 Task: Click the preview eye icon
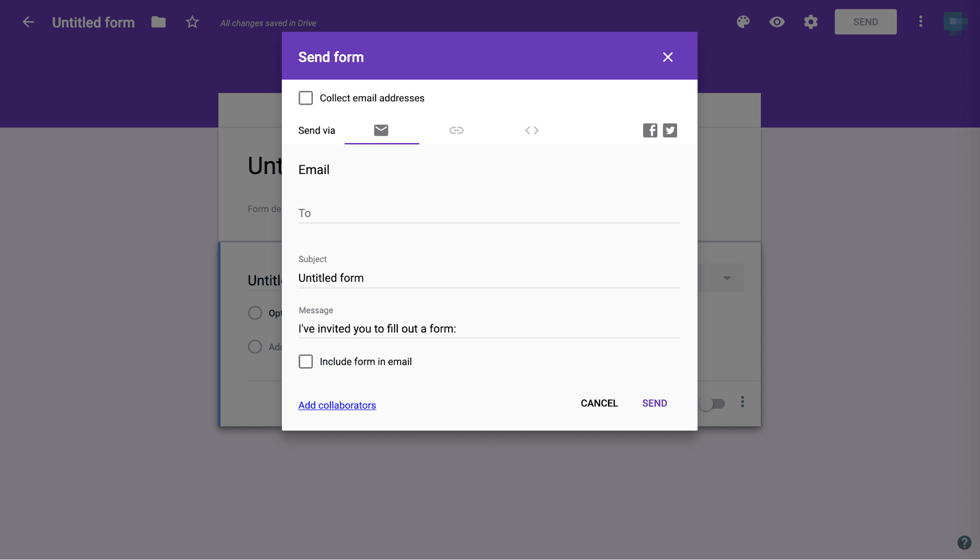coord(777,22)
